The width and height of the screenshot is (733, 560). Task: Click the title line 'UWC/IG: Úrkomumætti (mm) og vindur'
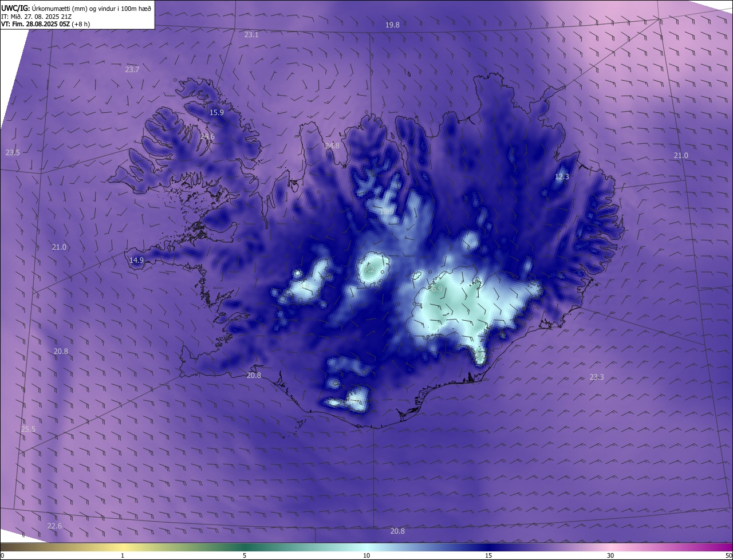coord(76,8)
